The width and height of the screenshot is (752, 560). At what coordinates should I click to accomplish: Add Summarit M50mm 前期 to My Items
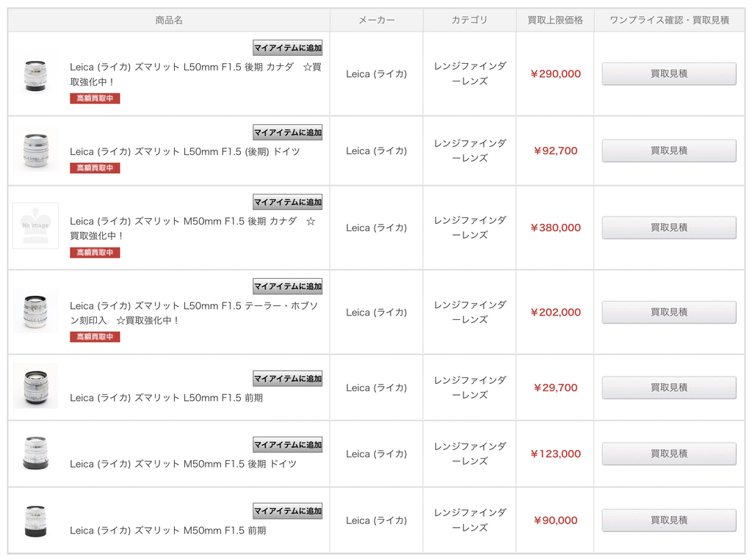pos(287,511)
